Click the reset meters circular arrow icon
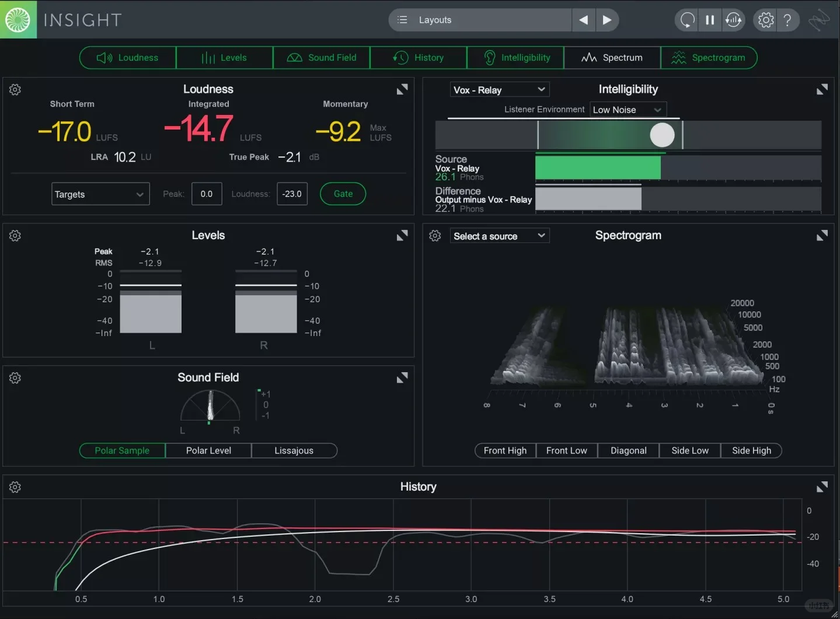 pos(687,20)
